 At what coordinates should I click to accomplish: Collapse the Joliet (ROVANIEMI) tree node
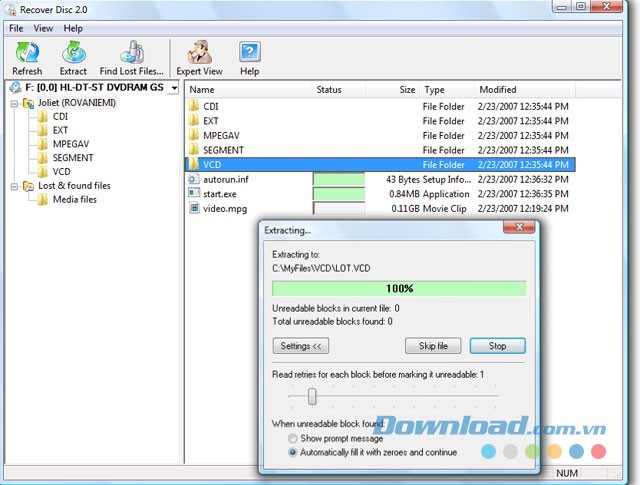(14, 104)
